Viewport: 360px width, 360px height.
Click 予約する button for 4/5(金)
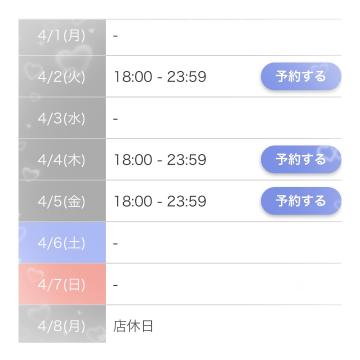pyautogui.click(x=301, y=201)
